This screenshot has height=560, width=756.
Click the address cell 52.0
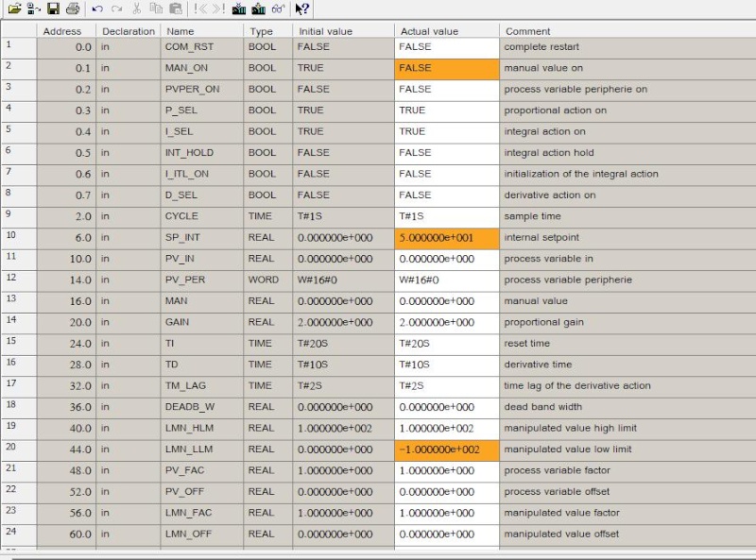click(x=66, y=494)
